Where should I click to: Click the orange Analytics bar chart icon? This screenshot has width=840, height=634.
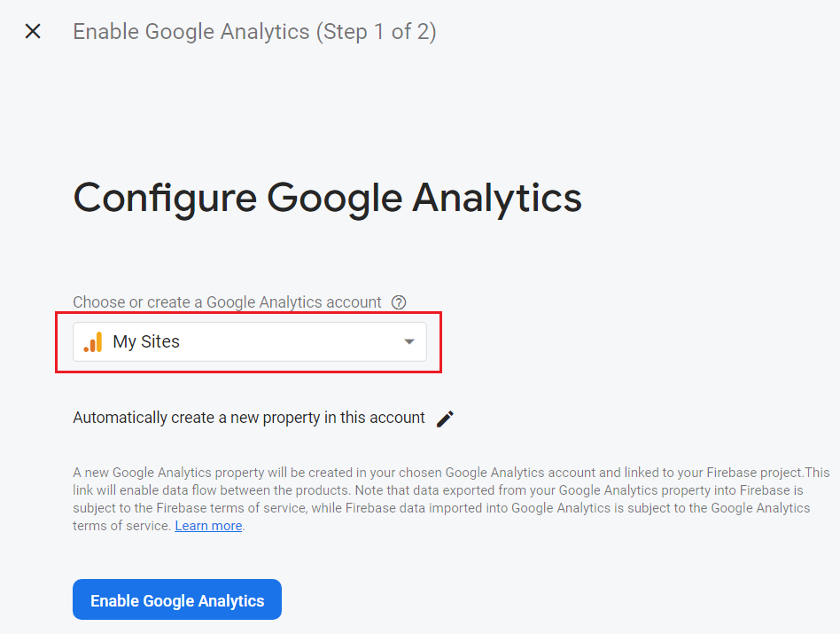pos(93,342)
